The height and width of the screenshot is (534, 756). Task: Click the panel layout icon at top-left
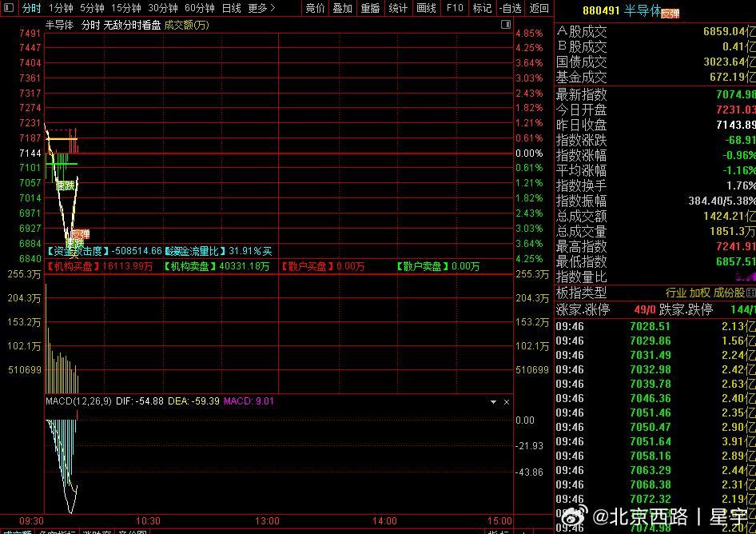9,8
